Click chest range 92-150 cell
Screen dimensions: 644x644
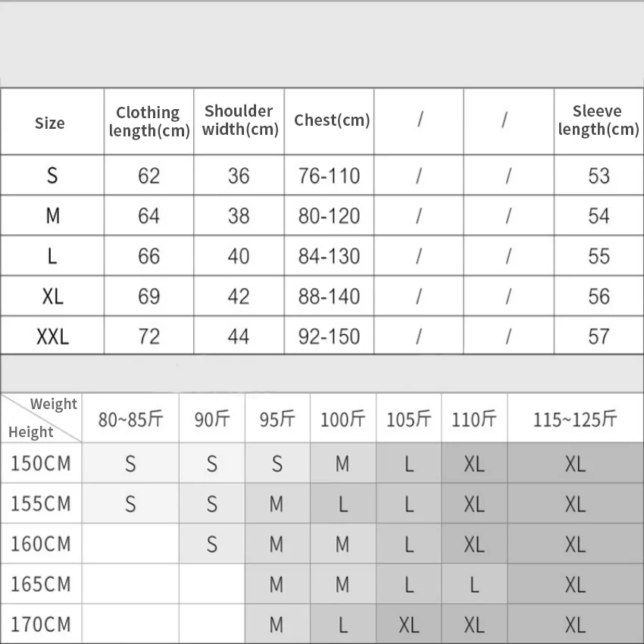[x=329, y=336]
